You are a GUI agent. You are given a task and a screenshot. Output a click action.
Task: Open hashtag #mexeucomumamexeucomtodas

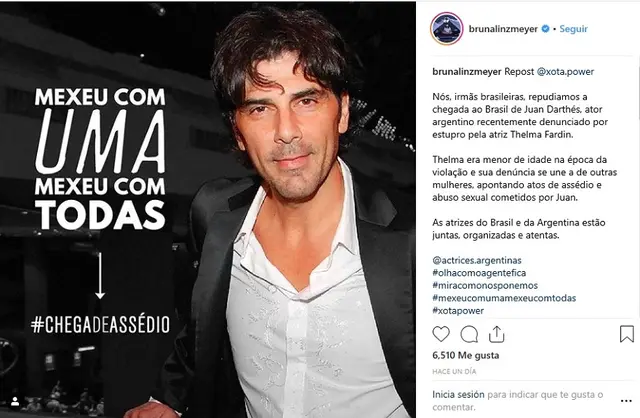504,298
